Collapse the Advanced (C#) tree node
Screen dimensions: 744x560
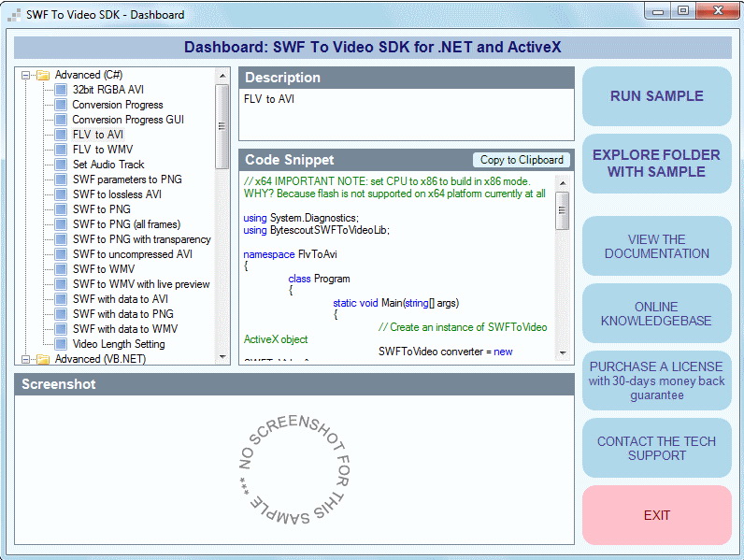coord(26,75)
